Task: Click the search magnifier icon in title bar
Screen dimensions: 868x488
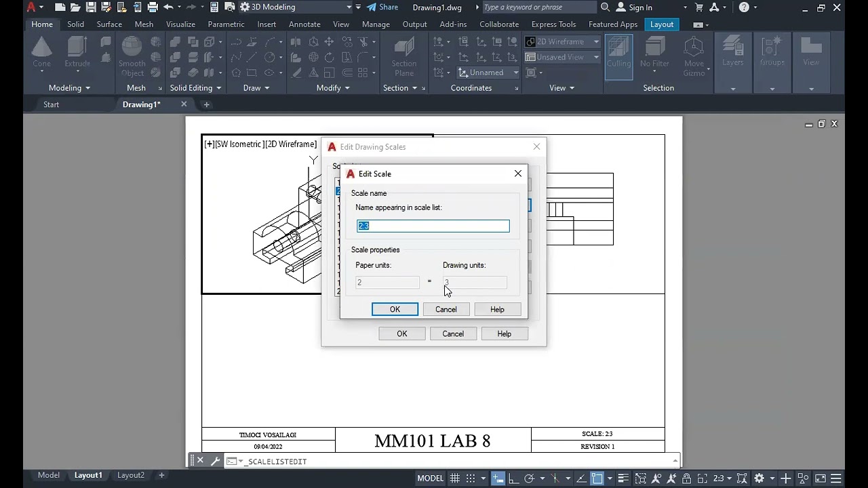Action: [x=605, y=7]
